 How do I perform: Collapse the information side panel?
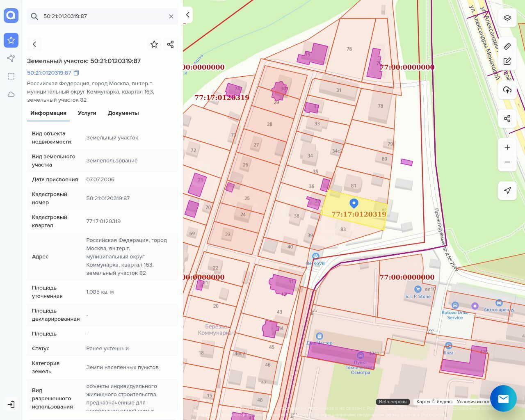click(x=187, y=15)
